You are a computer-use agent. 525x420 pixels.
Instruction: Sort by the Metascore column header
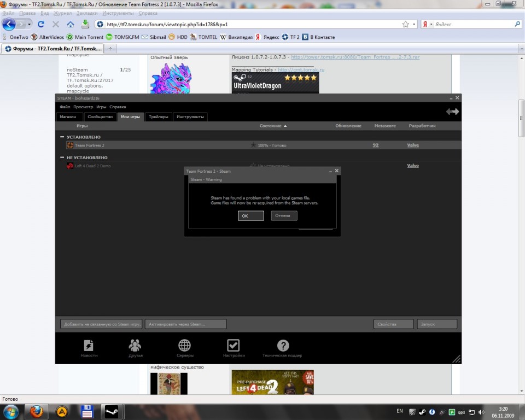(385, 126)
